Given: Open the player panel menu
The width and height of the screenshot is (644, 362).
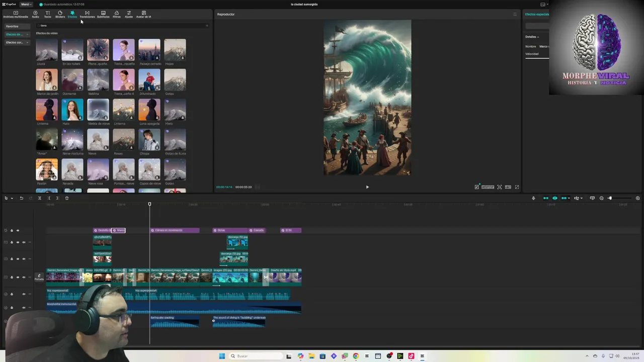Looking at the screenshot, I should click(x=515, y=14).
